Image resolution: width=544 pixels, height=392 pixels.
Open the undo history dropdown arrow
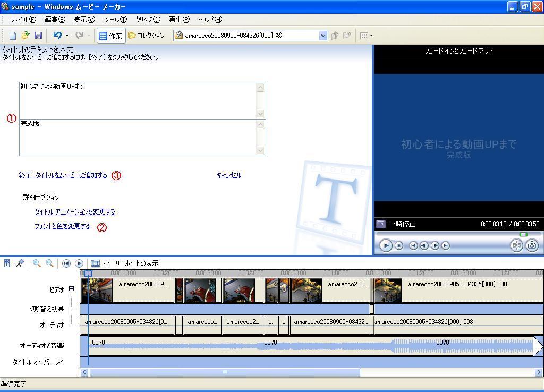click(67, 36)
